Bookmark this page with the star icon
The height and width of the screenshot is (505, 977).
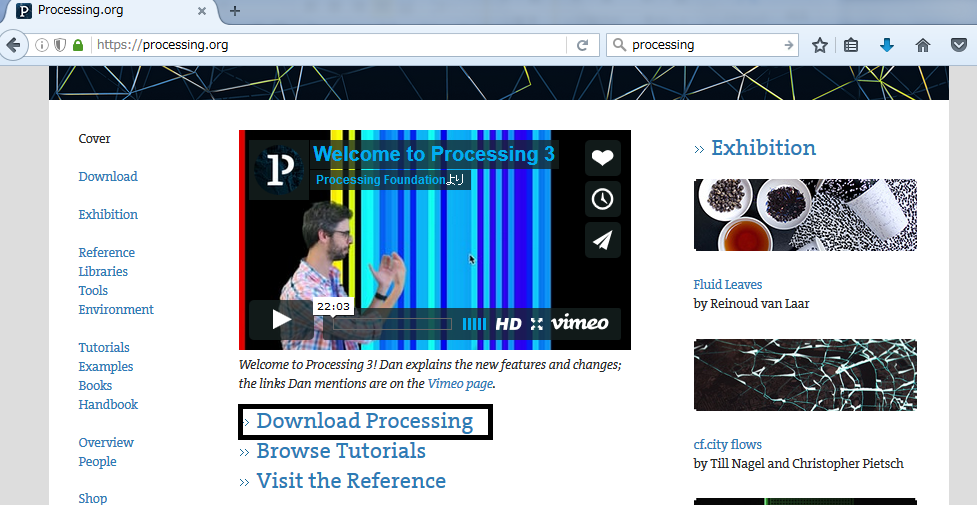click(x=820, y=45)
